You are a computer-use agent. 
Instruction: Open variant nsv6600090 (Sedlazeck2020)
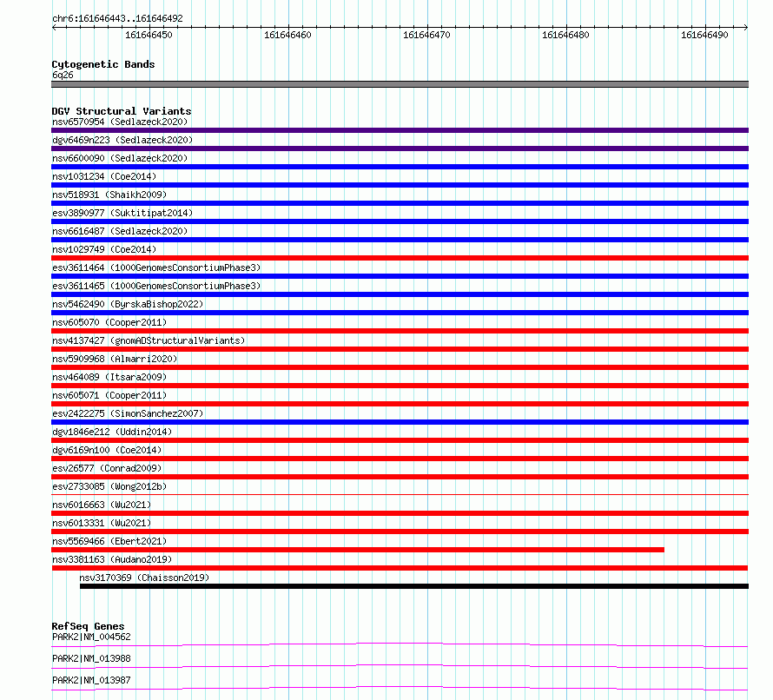click(120, 158)
